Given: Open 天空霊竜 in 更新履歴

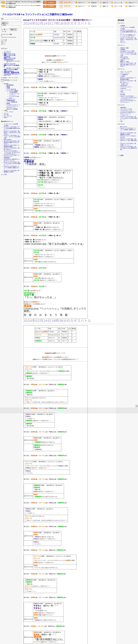Looking at the screenshot, I should click(x=123, y=49).
